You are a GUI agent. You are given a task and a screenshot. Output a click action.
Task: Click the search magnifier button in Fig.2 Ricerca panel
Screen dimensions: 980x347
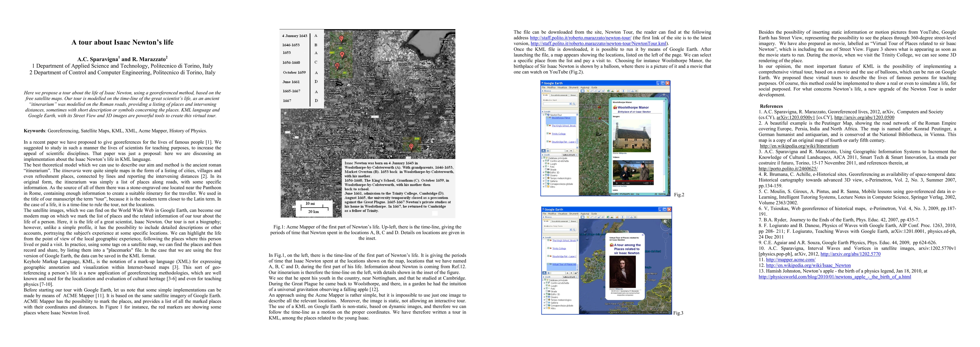[574, 104]
